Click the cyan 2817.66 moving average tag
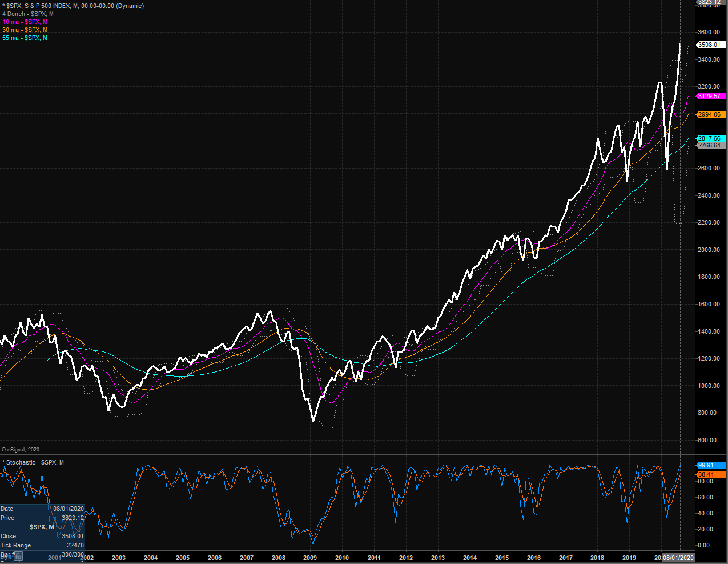Viewport: 728px width, 564px height. point(711,138)
